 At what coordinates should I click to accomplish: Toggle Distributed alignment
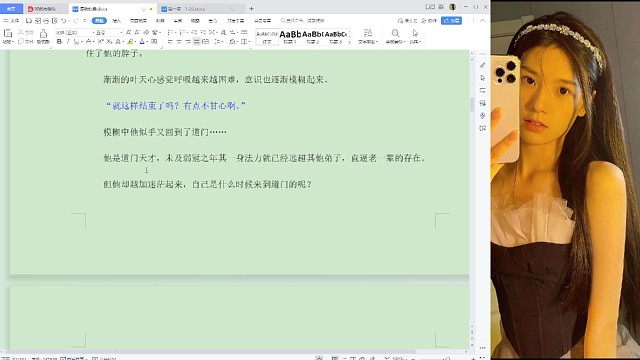coord(205,42)
